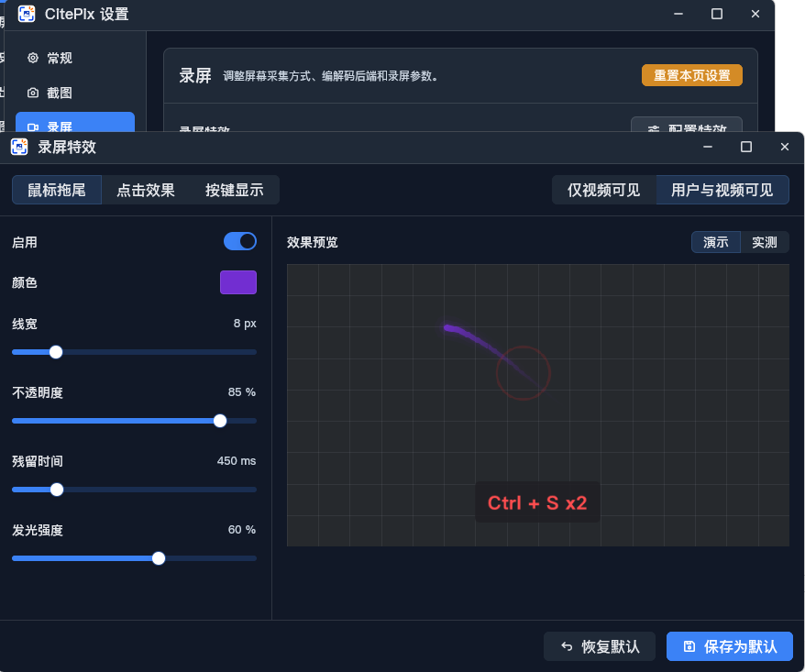This screenshot has height=672, width=805.
Task: Click the 恢复默认 button
Action: pos(600,646)
